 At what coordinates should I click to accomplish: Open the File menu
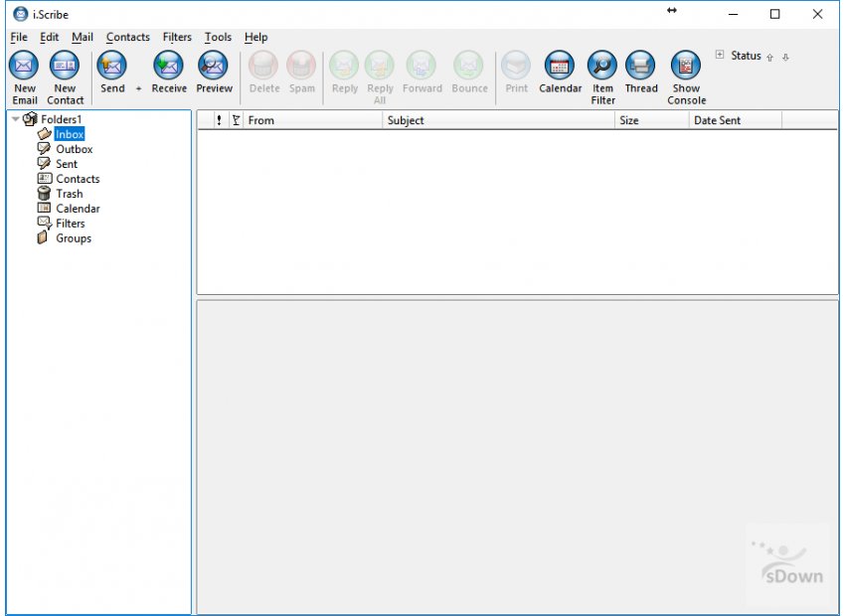point(19,37)
